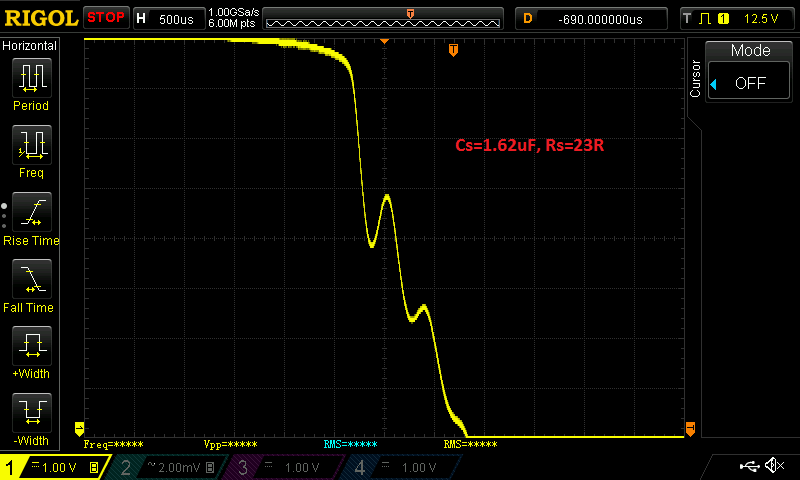
Task: Select the Freq measurement icon
Action: tap(32, 145)
